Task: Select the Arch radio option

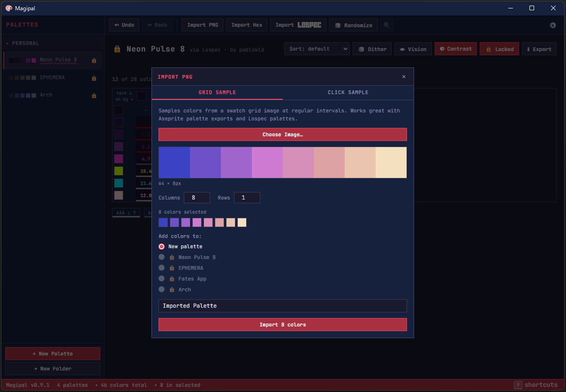Action: coord(162,289)
